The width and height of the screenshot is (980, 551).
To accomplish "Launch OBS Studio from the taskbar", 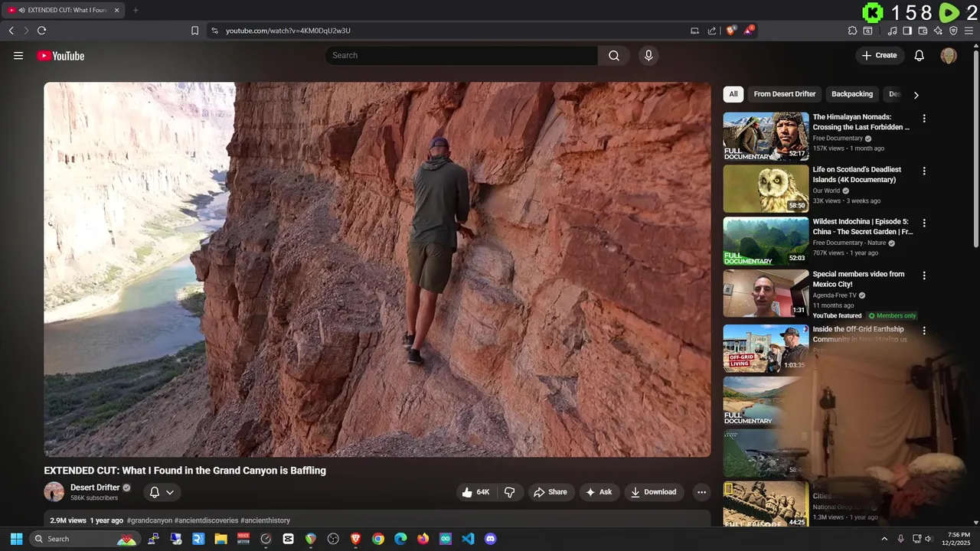I will click(x=333, y=539).
